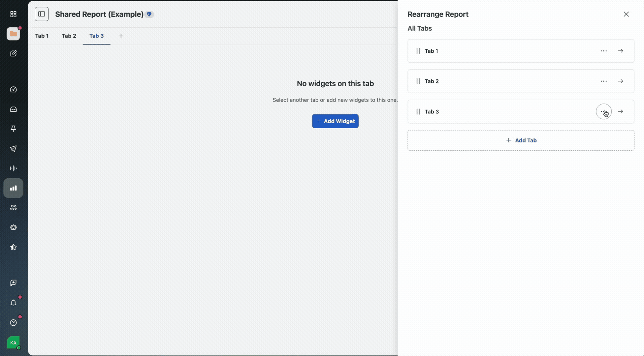644x356 pixels.
Task: Open the notifications bell icon
Action: 13,303
